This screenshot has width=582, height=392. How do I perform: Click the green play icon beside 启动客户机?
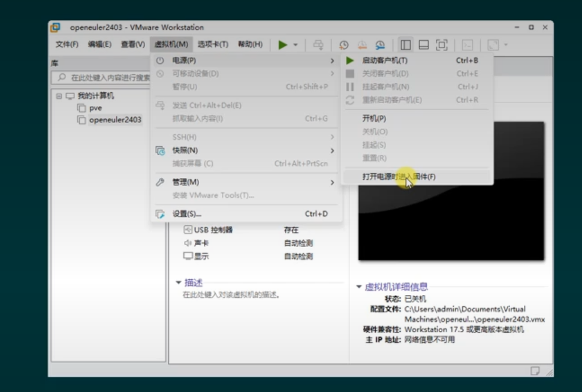coord(349,60)
